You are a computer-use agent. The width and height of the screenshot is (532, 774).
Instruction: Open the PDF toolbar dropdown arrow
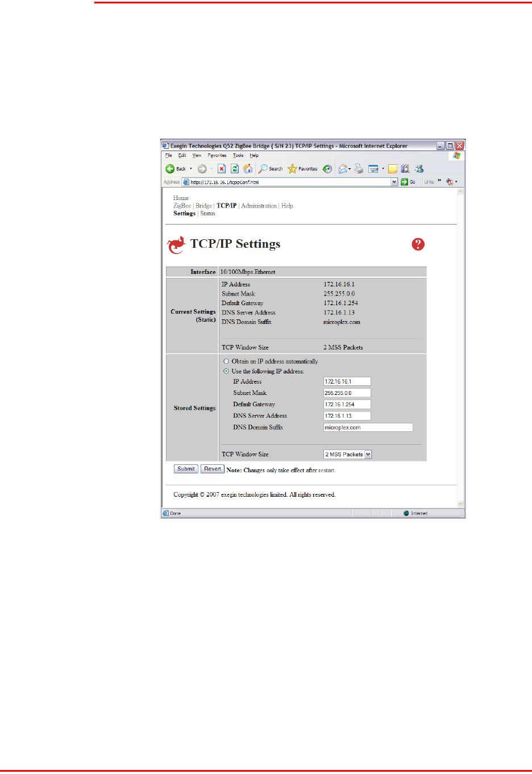456,182
